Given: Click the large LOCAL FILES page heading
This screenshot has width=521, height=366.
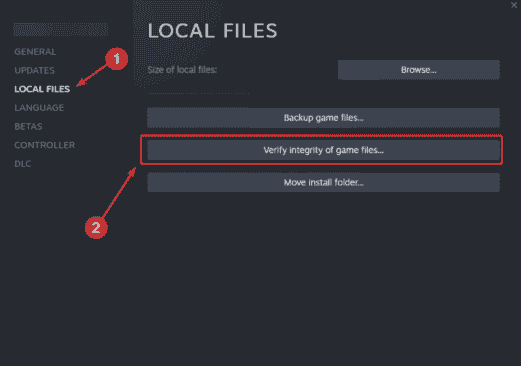Looking at the screenshot, I should [x=212, y=31].
